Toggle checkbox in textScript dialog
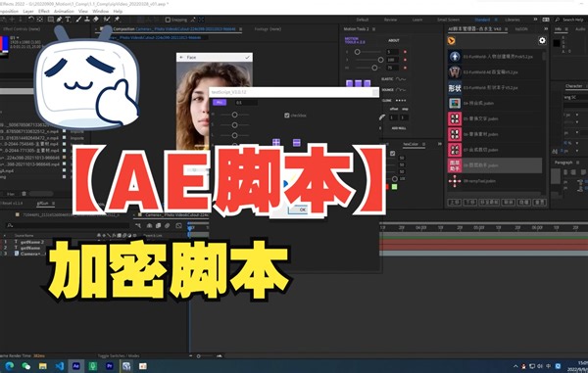Image resolution: width=588 pixels, height=373 pixels. (287, 116)
